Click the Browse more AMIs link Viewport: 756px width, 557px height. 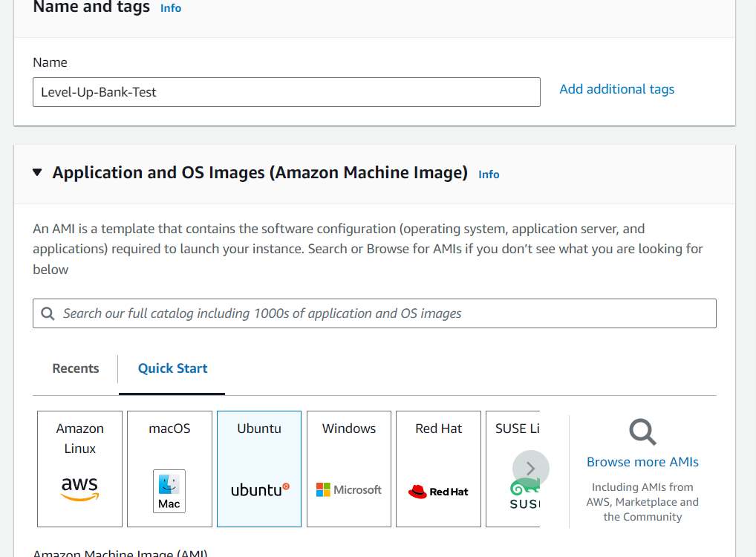tap(642, 461)
